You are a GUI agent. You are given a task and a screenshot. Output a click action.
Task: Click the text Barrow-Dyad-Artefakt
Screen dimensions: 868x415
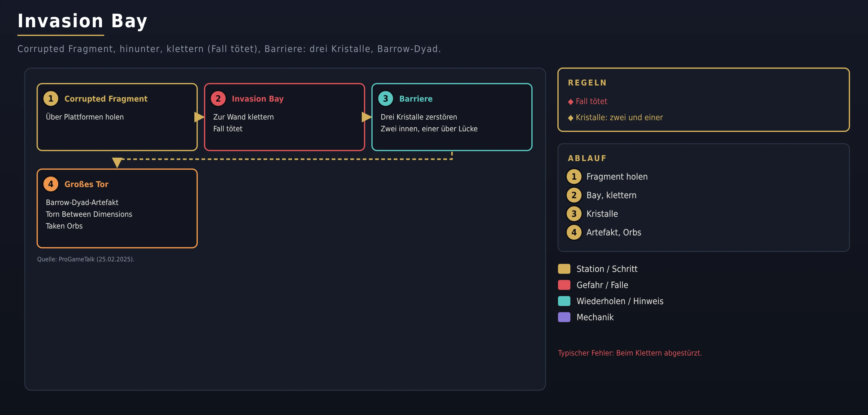click(82, 203)
